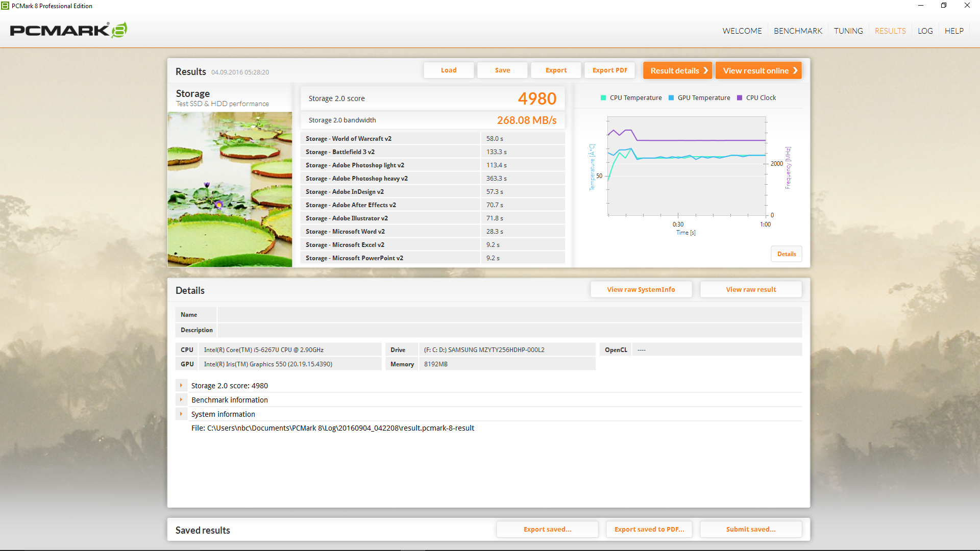The width and height of the screenshot is (980, 551).
Task: Open the chart Details button
Action: click(x=786, y=254)
